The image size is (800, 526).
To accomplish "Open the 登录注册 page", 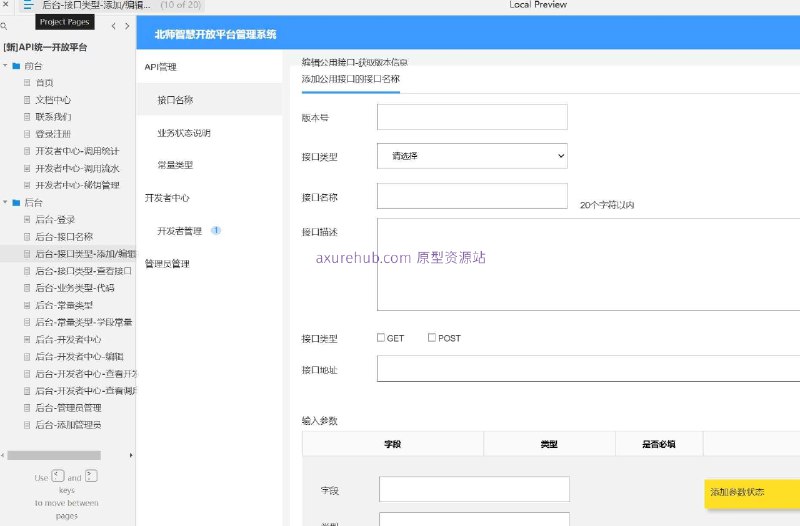I will coord(53,134).
